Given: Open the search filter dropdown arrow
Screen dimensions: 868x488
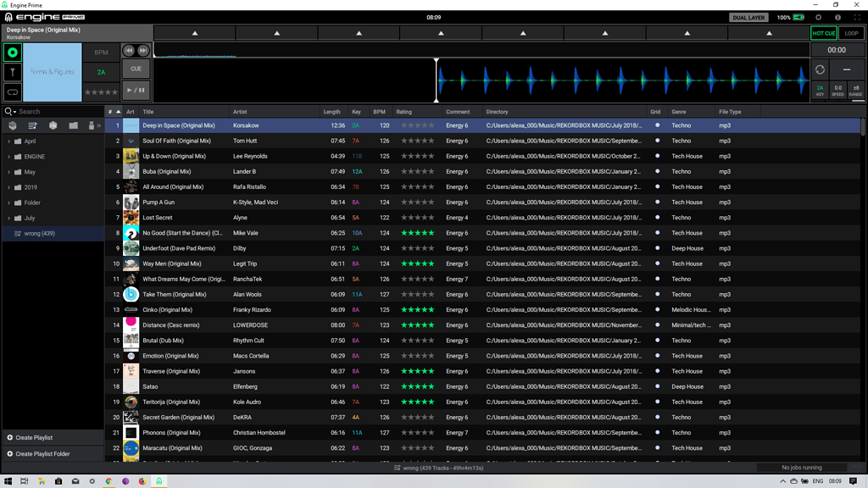Looking at the screenshot, I should tap(14, 111).
